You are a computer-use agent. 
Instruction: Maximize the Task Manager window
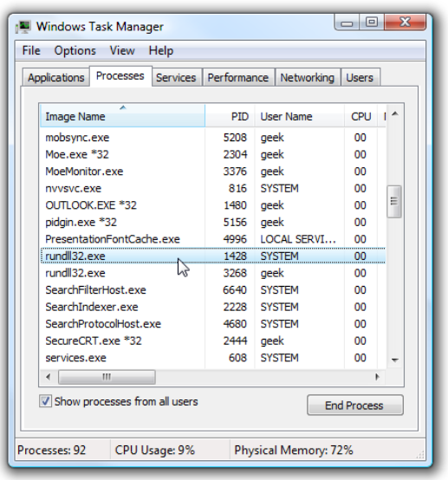(x=372, y=23)
